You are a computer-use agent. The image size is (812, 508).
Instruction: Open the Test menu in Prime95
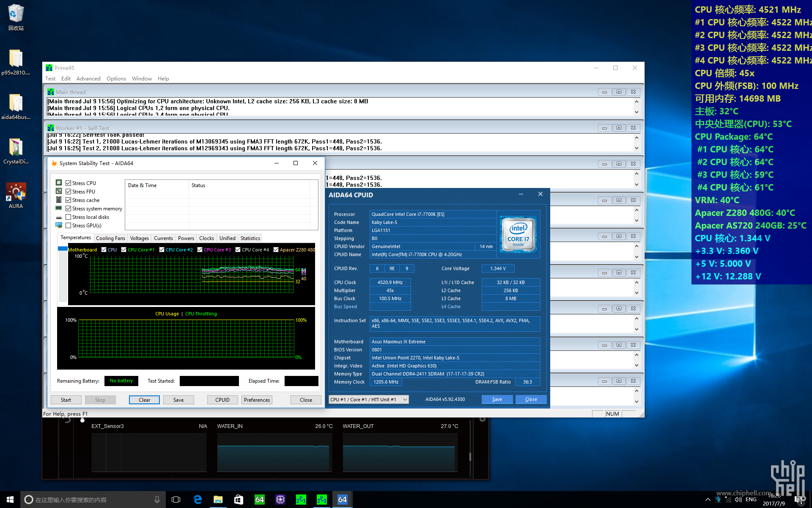coord(50,79)
